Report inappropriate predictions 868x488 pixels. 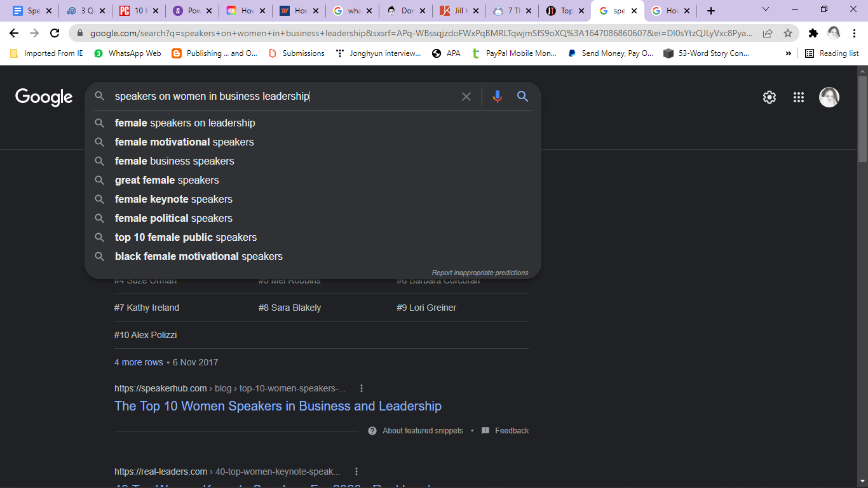(480, 272)
